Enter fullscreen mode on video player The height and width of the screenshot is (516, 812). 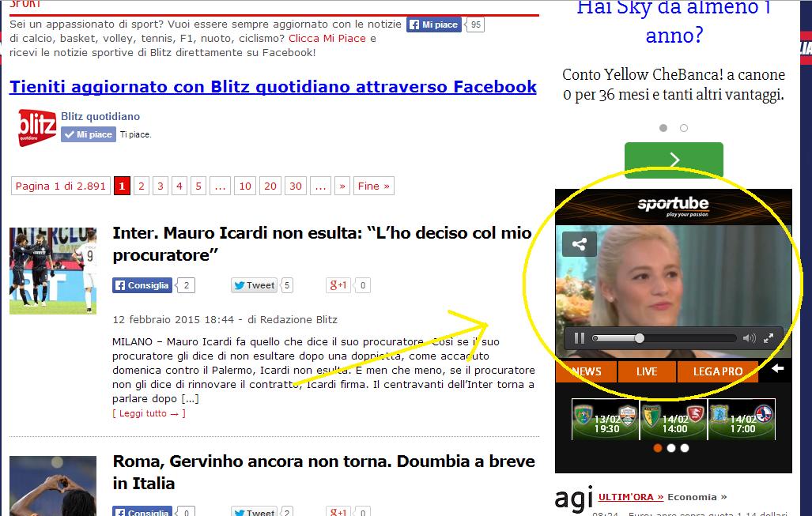pyautogui.click(x=769, y=338)
